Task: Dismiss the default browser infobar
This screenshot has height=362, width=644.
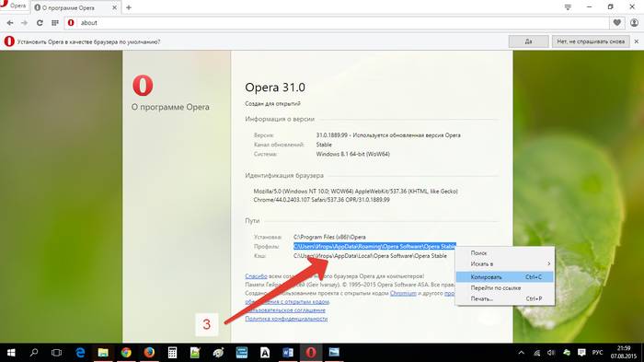Action: 637,41
